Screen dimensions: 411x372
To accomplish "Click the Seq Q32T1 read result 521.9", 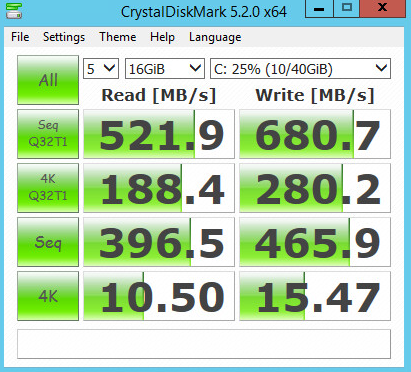I will point(159,134).
